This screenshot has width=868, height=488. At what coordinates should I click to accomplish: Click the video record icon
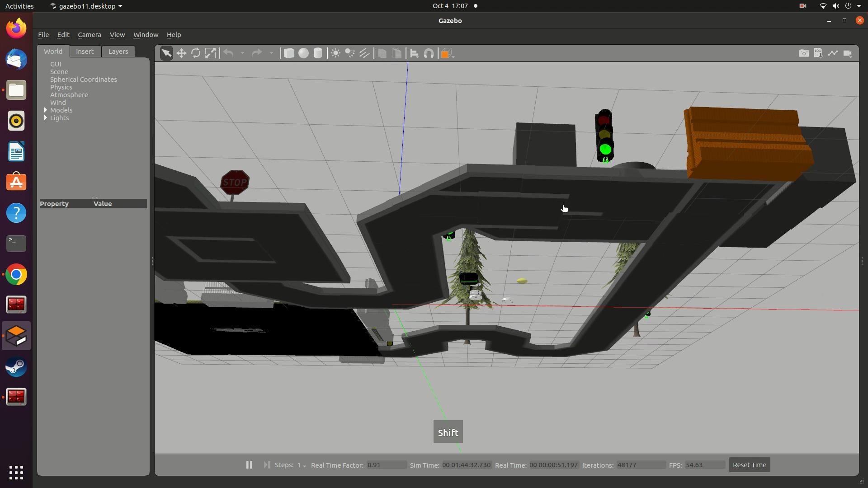(848, 53)
